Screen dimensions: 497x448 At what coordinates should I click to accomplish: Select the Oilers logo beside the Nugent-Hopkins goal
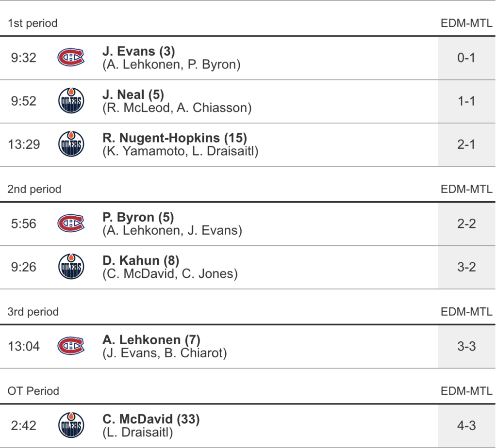71,144
